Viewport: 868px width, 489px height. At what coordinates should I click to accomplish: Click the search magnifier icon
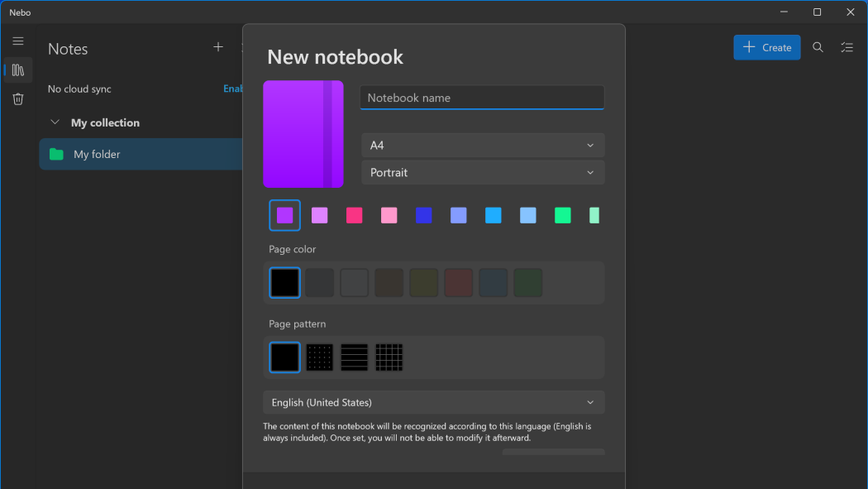[x=818, y=47]
